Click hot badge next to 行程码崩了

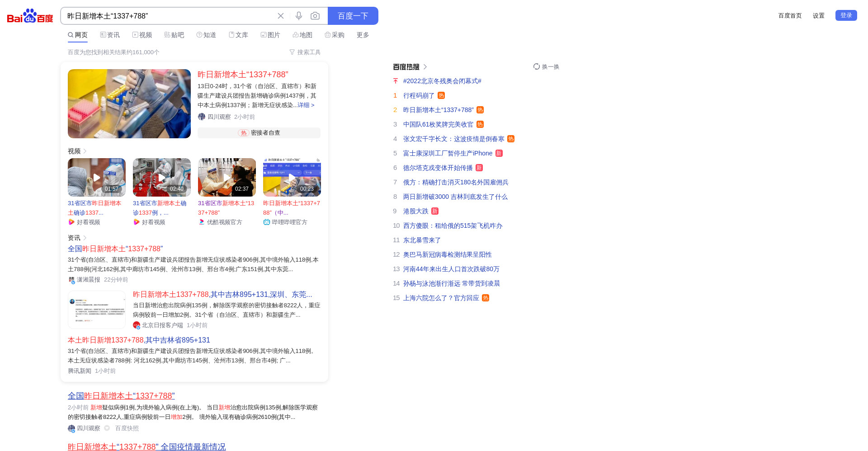tap(441, 95)
